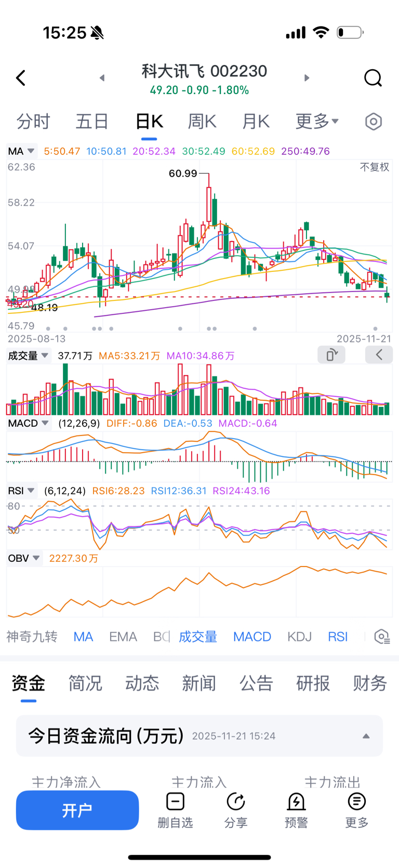Screen dimensions: 399x868
Task: Open chart settings hexagon icon
Action: coord(373,122)
